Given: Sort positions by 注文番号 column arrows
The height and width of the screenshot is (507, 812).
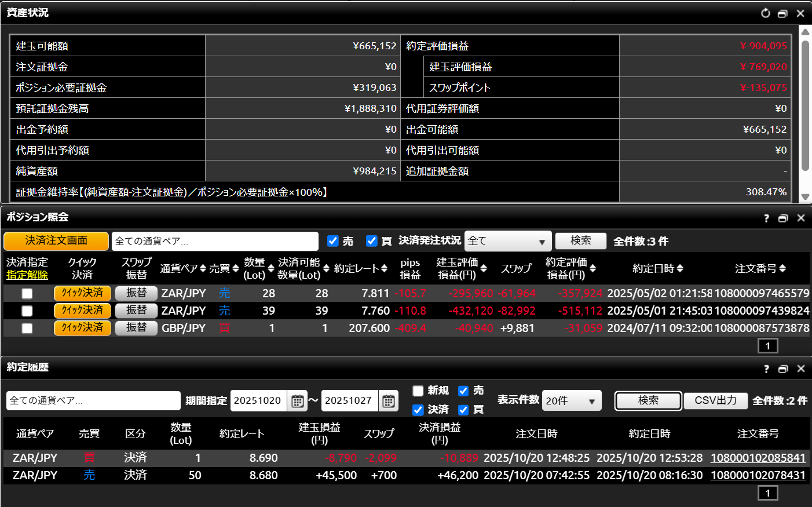Looking at the screenshot, I should point(782,269).
